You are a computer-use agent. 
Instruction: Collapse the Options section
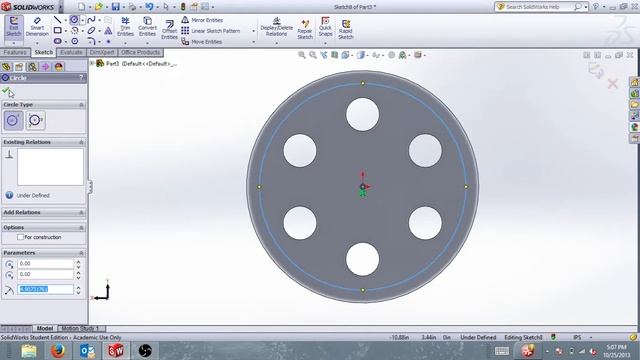click(x=81, y=227)
